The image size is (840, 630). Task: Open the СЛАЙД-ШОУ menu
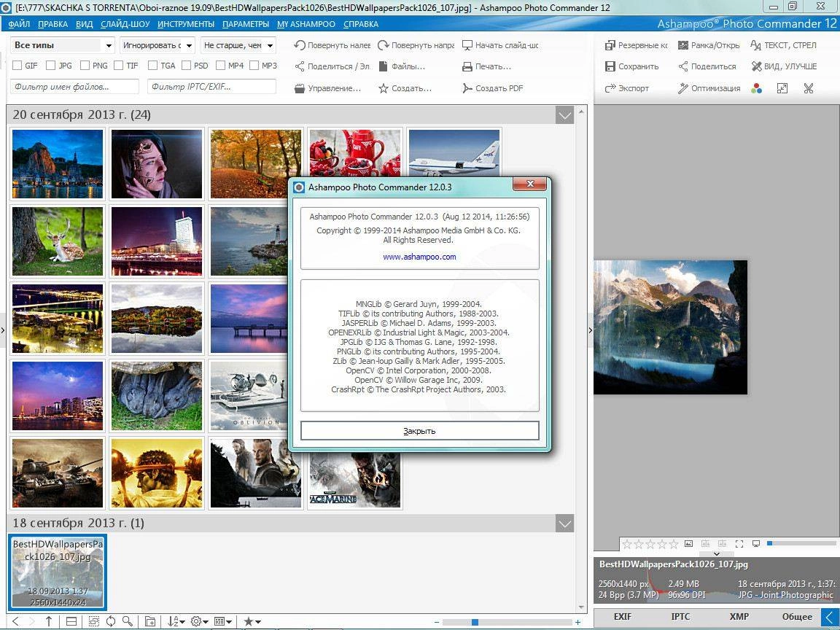125,24
